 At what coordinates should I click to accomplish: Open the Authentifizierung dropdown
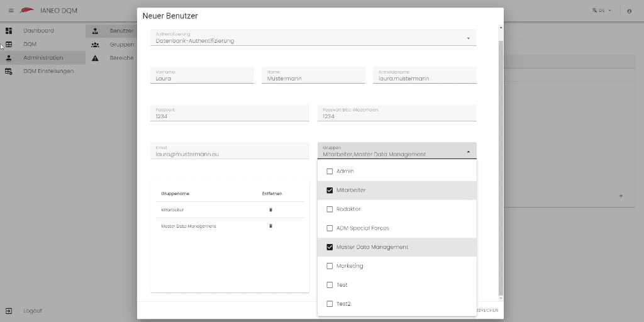(x=313, y=37)
